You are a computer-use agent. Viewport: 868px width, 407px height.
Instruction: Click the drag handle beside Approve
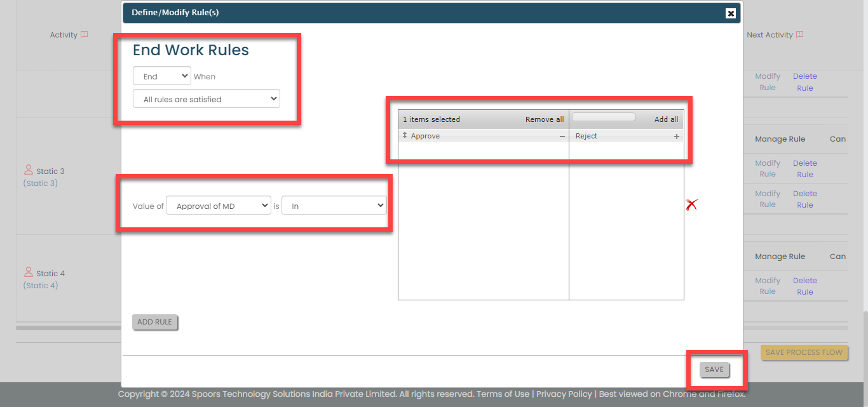click(x=405, y=136)
